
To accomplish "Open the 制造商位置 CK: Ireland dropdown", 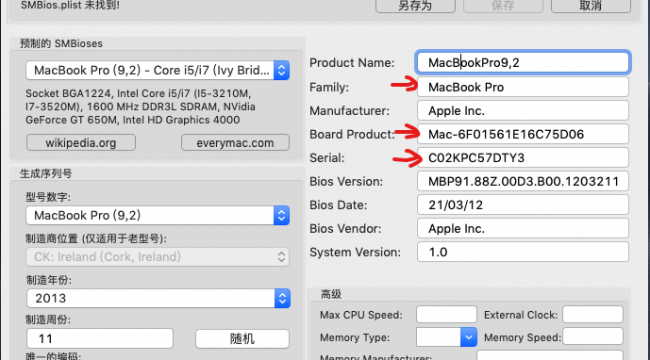I will point(158,257).
